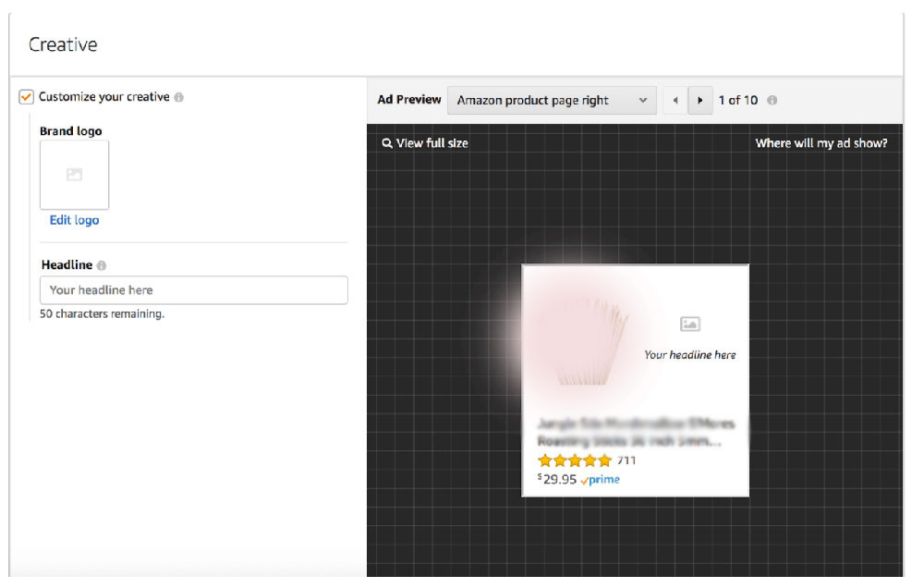Open Where will my ad show? link
The height and width of the screenshot is (588, 924).
[x=821, y=143]
